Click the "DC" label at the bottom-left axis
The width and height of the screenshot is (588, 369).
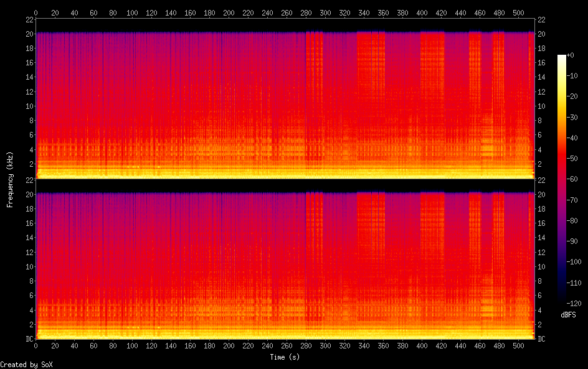[x=27, y=339]
